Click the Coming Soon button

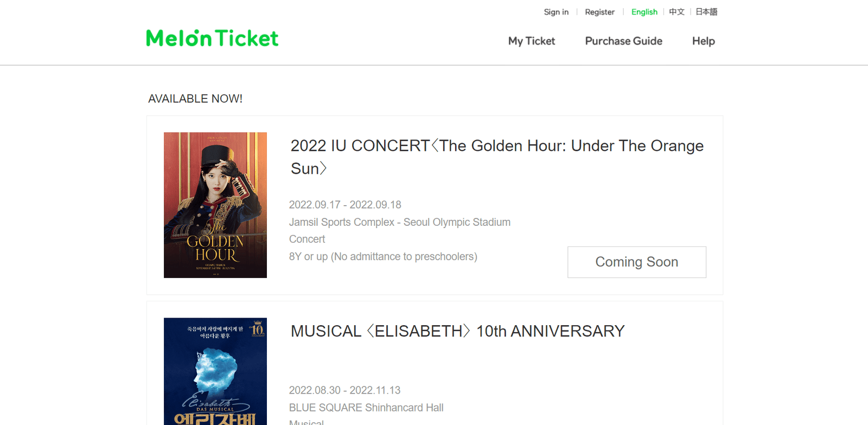click(636, 262)
